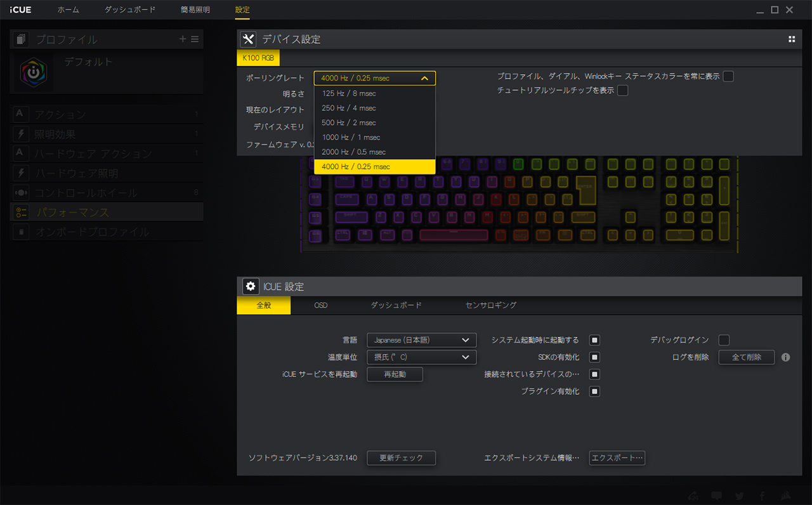This screenshot has width=812, height=505.
Task: Switch to the センサロギング tab
Action: tap(492, 305)
